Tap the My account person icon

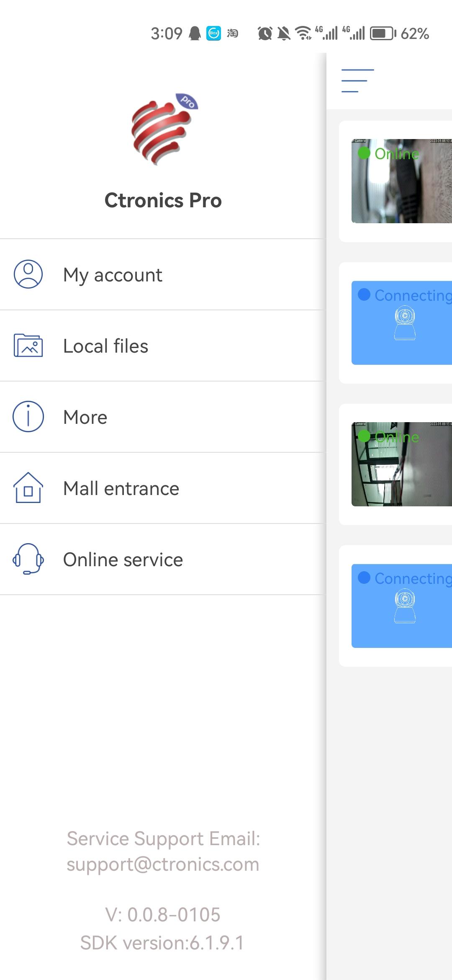[x=28, y=274]
